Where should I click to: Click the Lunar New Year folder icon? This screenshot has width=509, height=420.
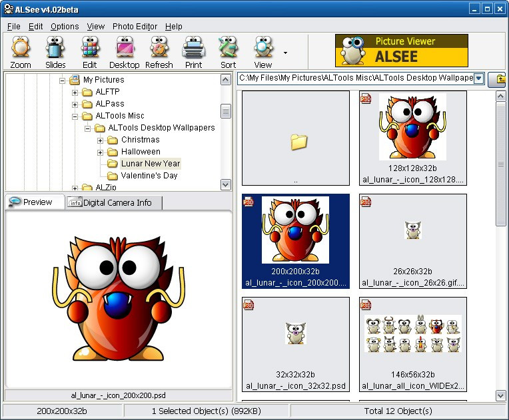click(113, 164)
